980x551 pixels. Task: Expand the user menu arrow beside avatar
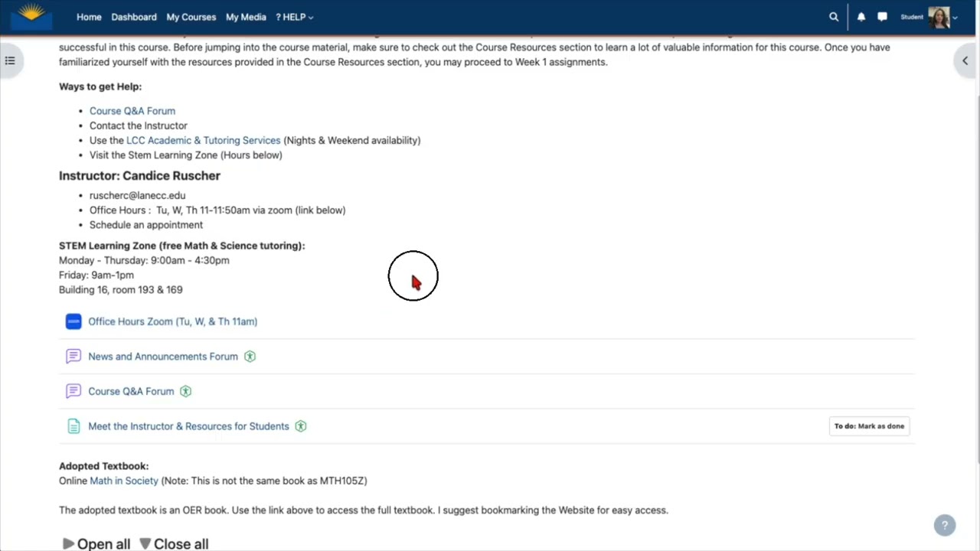pyautogui.click(x=955, y=18)
